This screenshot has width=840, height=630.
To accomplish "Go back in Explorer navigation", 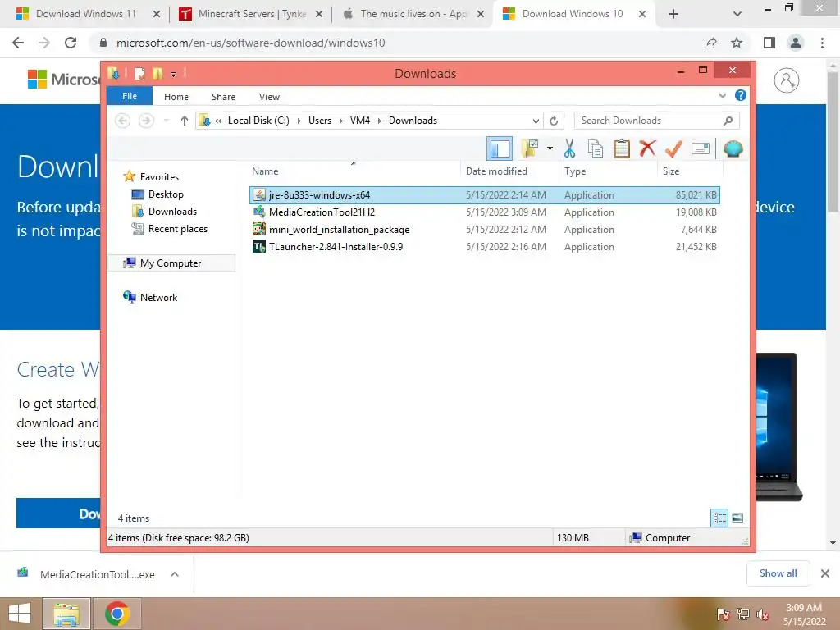I will (x=123, y=121).
